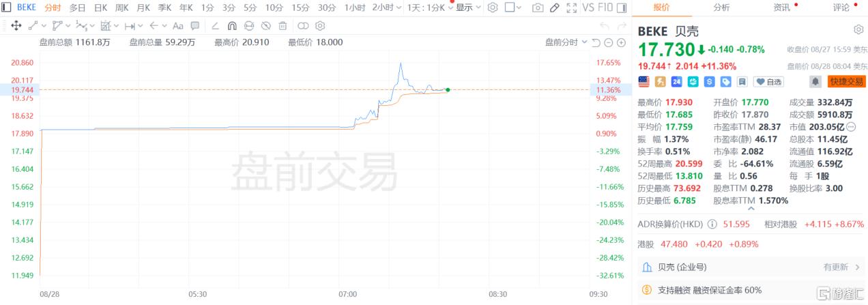Open the 盘前分时 dropdown

coord(566,42)
